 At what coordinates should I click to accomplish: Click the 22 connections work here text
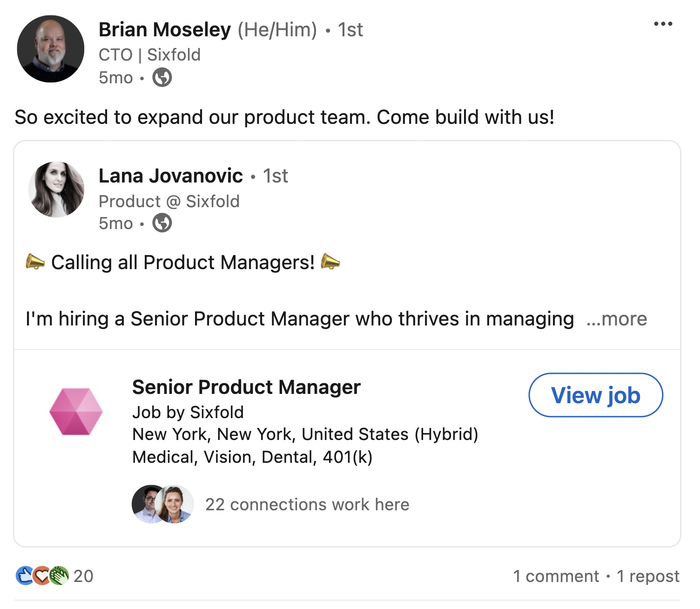coord(307,505)
